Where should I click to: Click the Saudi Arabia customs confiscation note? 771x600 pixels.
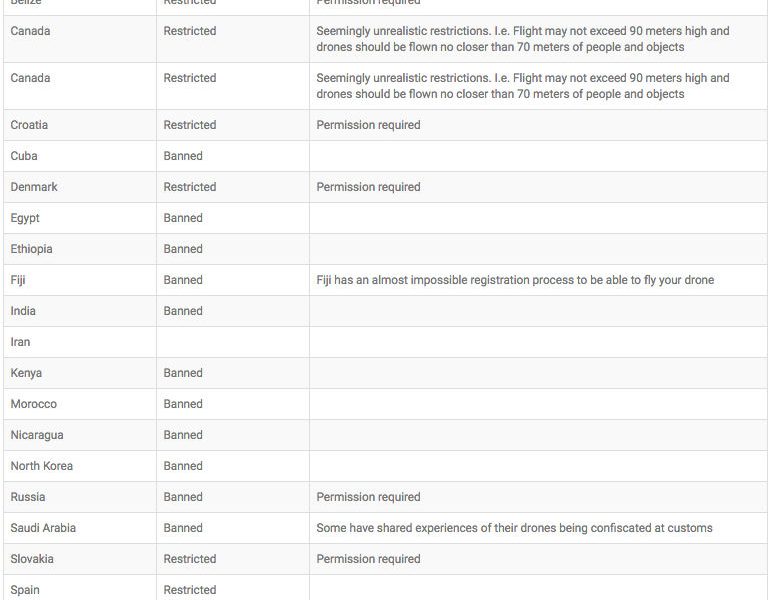pos(514,528)
